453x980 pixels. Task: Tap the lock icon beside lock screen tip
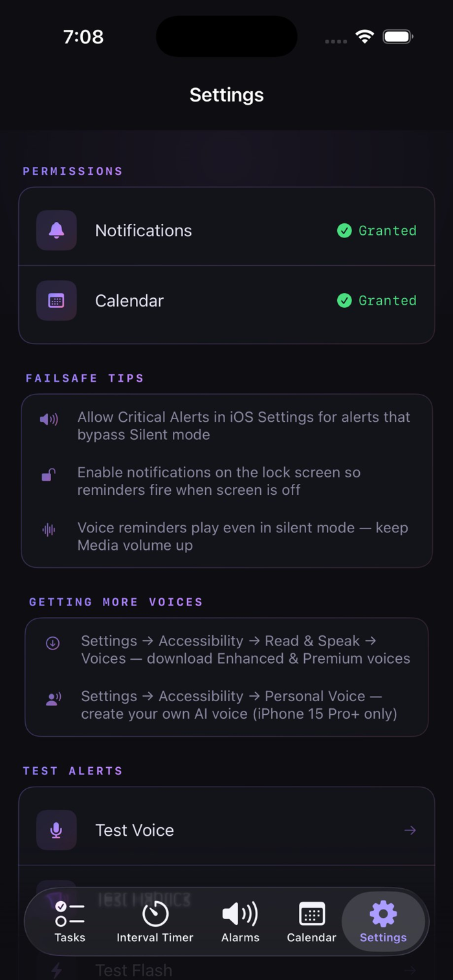point(49,475)
